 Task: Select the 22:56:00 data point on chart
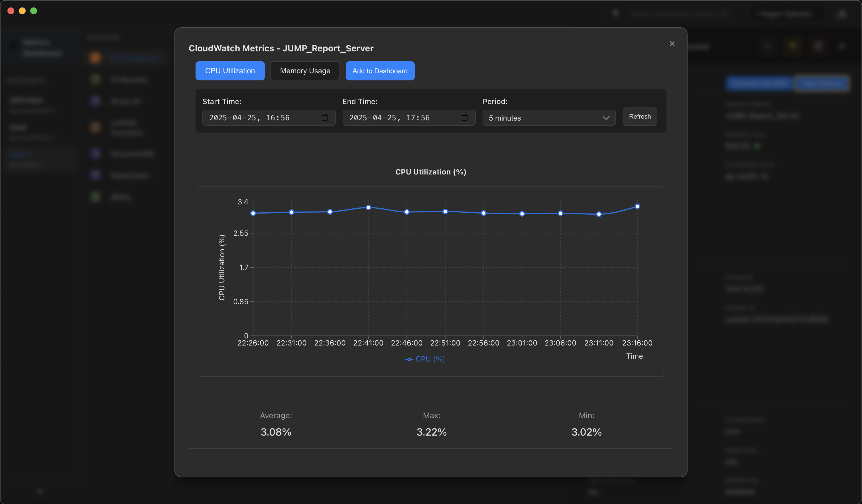point(484,213)
